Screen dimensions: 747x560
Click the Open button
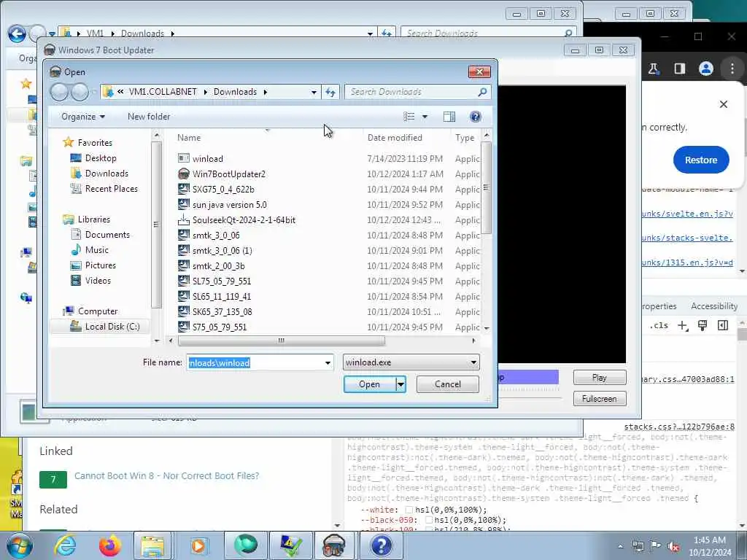[369, 384]
